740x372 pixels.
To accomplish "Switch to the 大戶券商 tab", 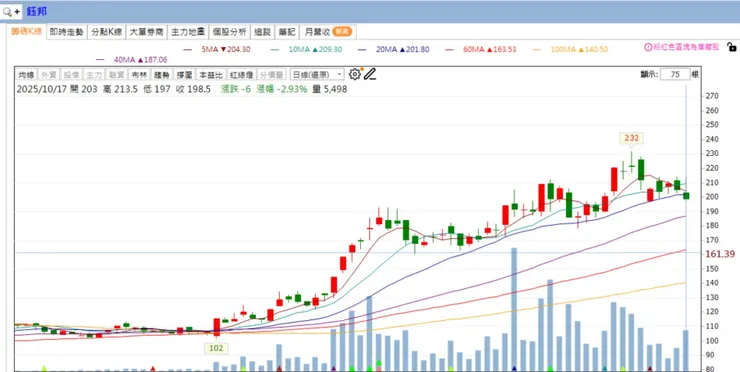I will click(146, 32).
